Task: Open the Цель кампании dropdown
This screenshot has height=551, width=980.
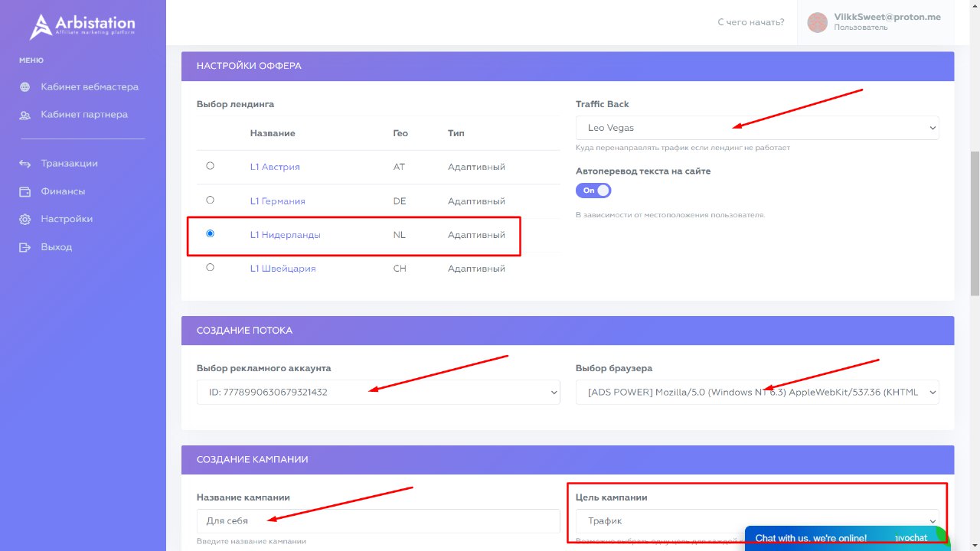Action: (756, 521)
